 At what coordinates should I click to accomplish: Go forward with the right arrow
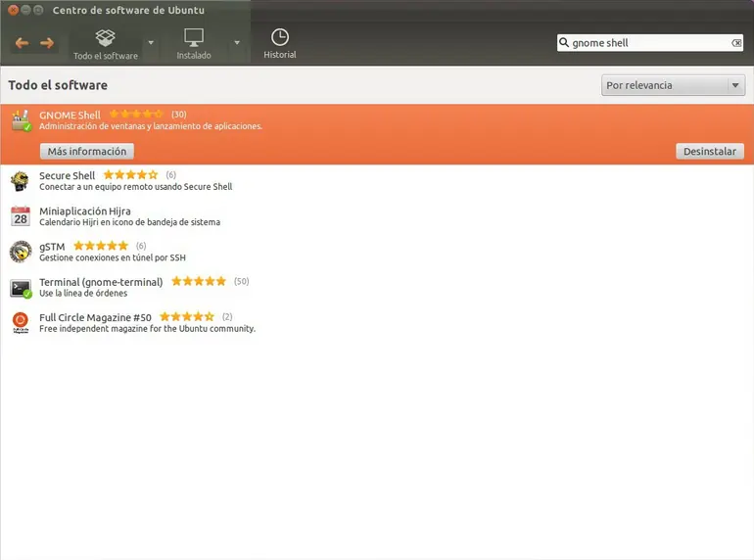pyautogui.click(x=47, y=43)
